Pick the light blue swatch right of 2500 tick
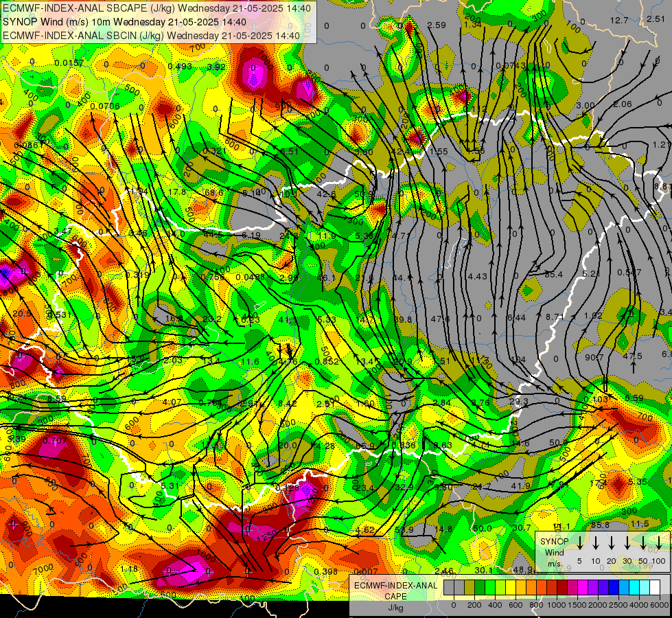This screenshot has width=672, height=618. coord(623,588)
